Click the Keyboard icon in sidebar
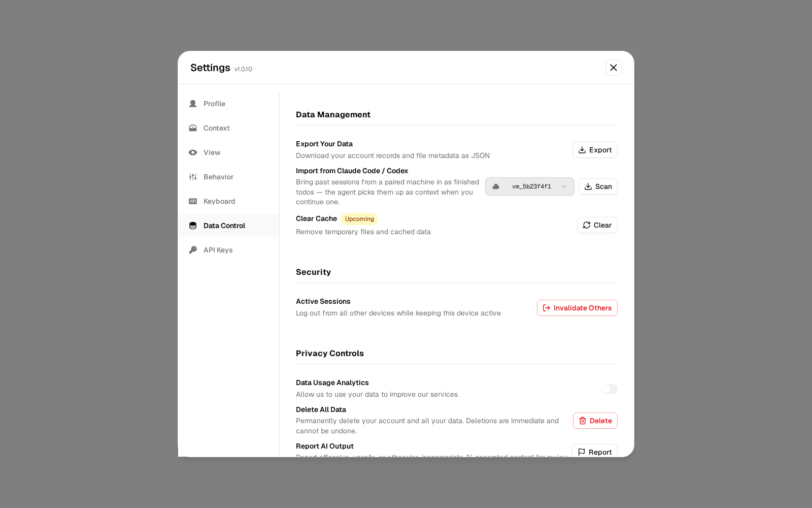812x508 pixels. click(x=193, y=201)
